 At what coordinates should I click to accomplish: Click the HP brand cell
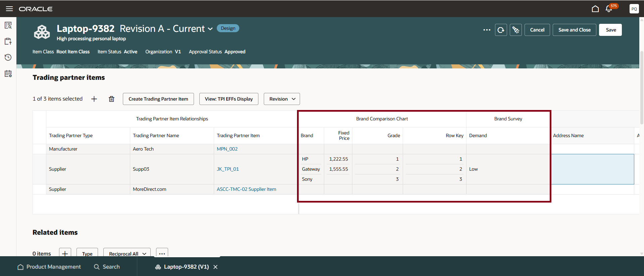[311, 159]
